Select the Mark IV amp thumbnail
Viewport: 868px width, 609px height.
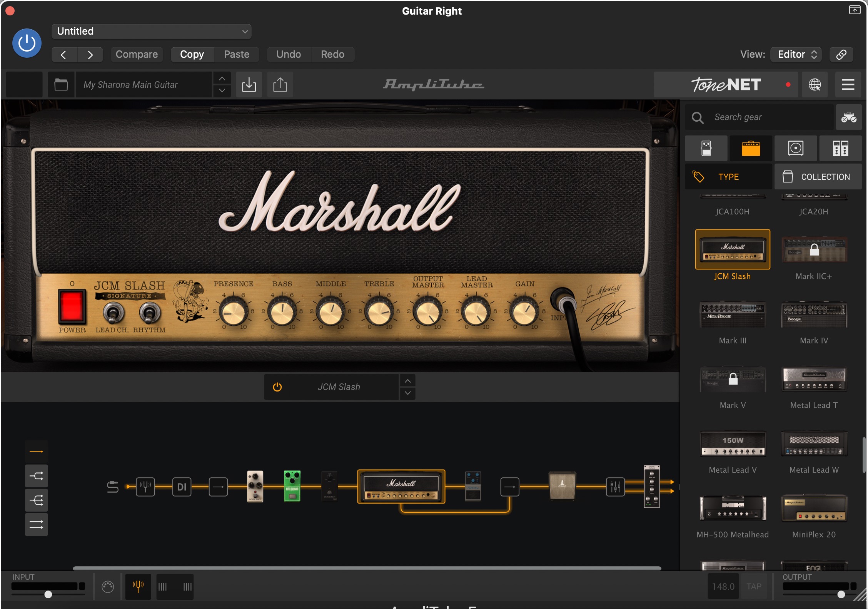point(814,315)
